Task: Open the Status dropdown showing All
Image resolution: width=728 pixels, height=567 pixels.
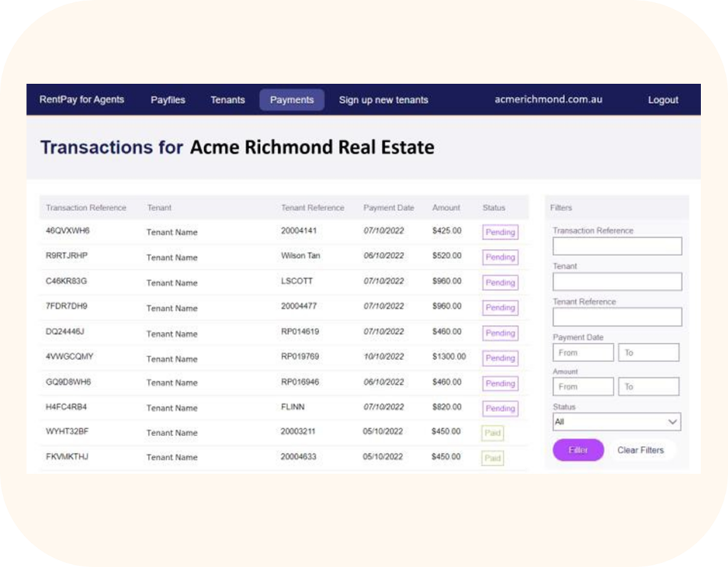Action: pos(616,422)
